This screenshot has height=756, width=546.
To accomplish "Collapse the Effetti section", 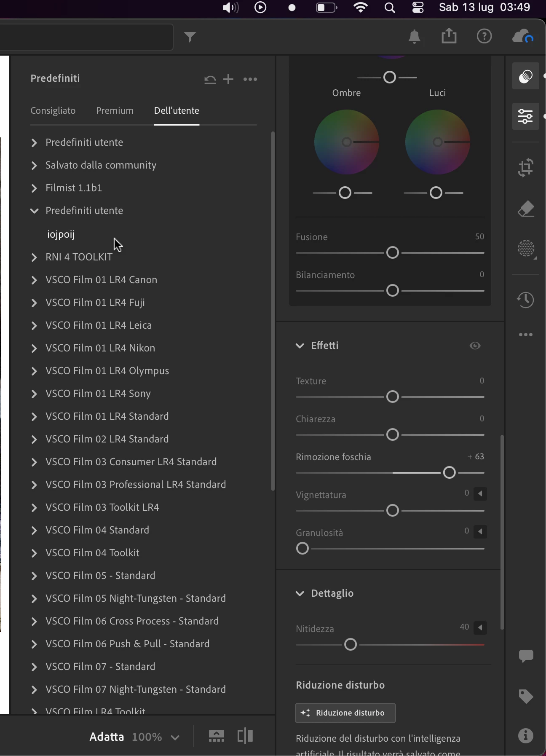I will click(x=300, y=346).
